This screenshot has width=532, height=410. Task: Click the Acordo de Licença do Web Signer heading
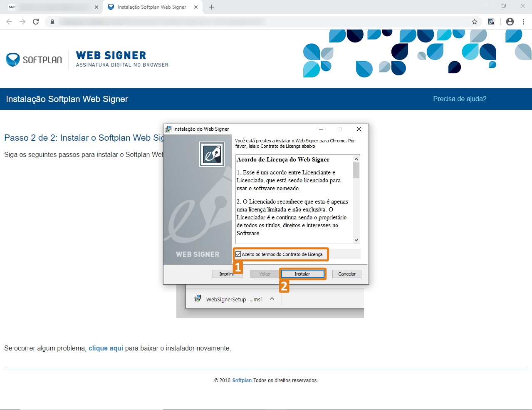point(283,160)
